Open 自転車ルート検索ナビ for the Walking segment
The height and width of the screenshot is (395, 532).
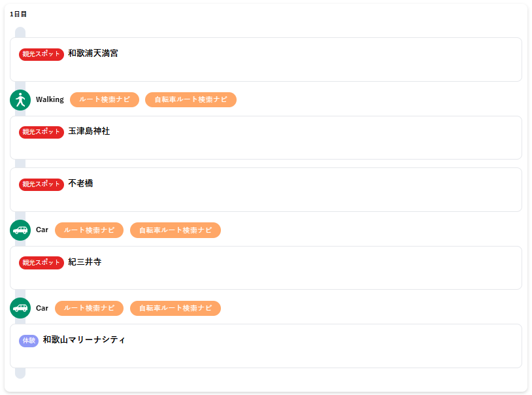coord(191,99)
